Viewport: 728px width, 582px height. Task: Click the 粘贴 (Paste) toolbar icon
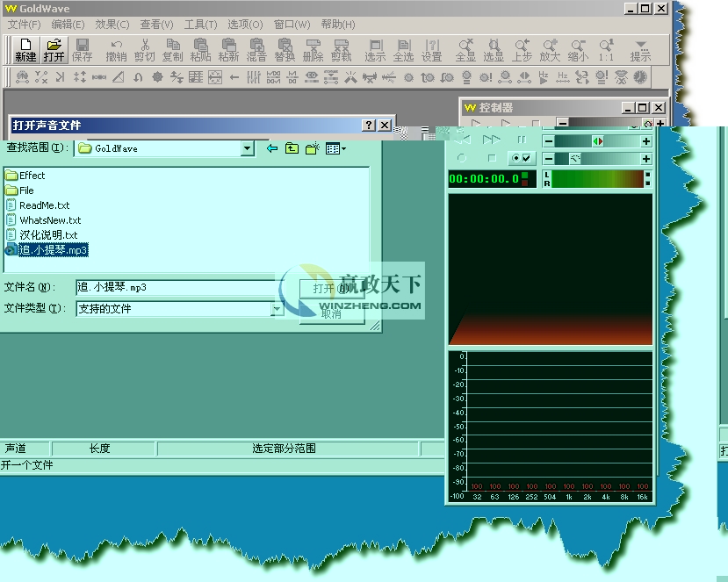click(200, 50)
